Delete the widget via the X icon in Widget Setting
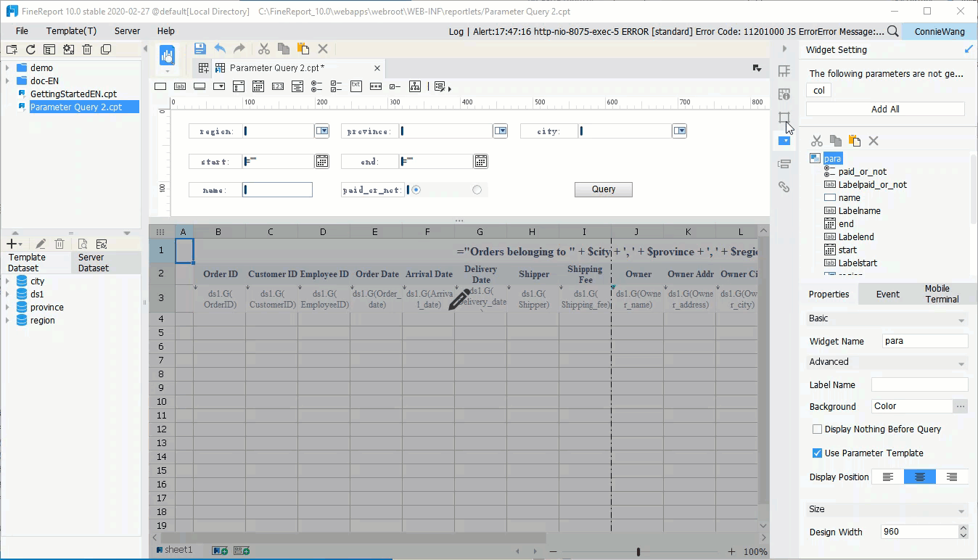The width and height of the screenshot is (978, 560). [874, 141]
